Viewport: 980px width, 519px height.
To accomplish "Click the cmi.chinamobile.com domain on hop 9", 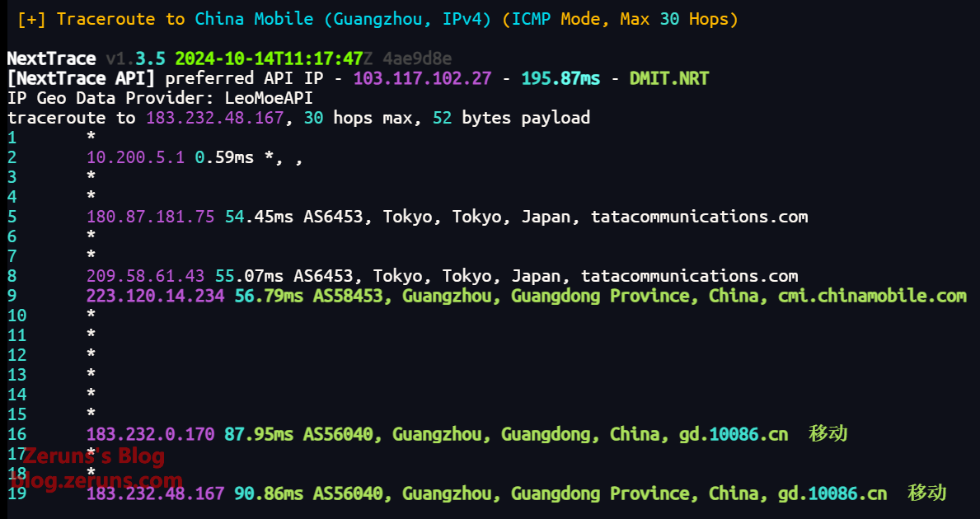I will point(872,296).
